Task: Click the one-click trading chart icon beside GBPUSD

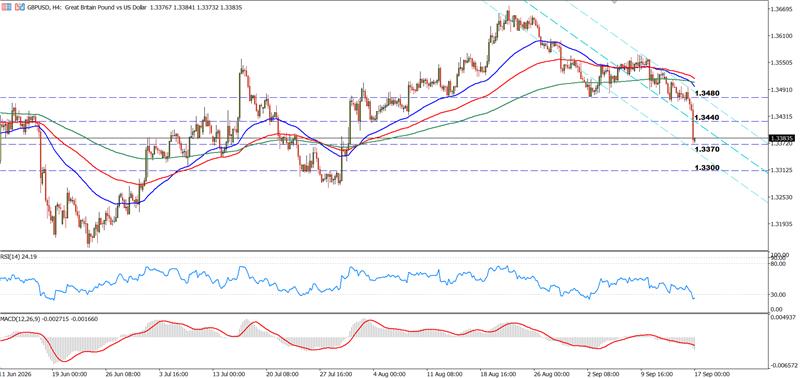Action: point(19,8)
